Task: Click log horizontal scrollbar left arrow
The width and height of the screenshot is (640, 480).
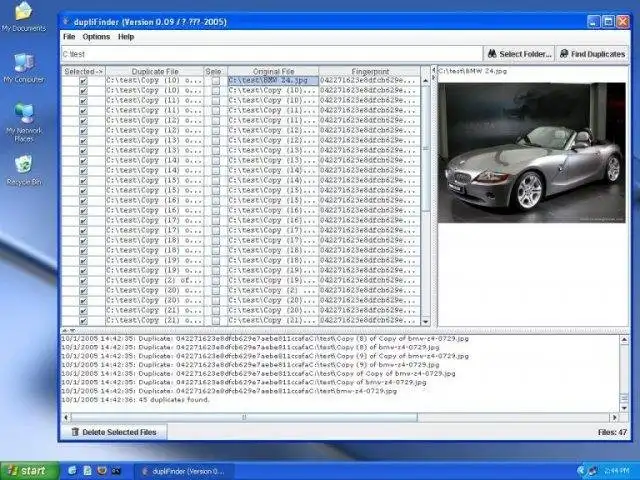Action: 66,418
